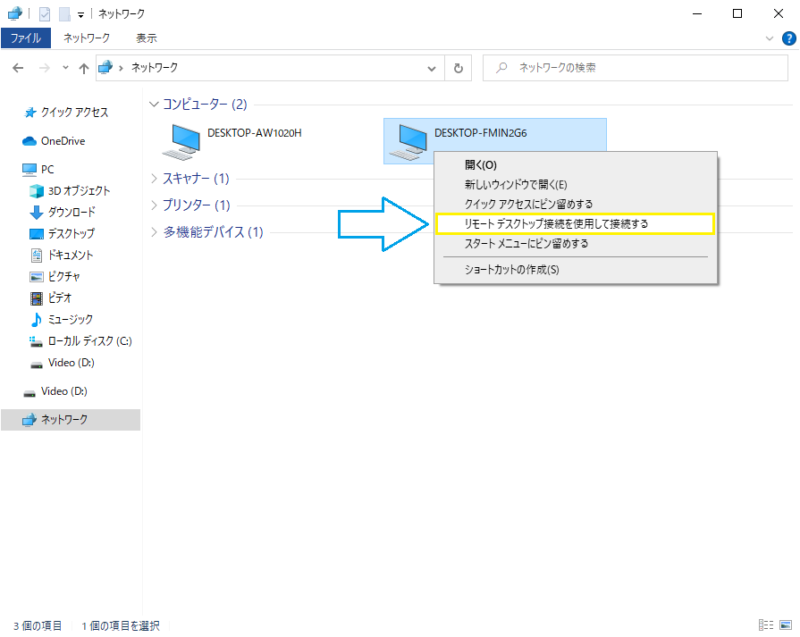Expand the ribbon with chevron

pos(769,38)
